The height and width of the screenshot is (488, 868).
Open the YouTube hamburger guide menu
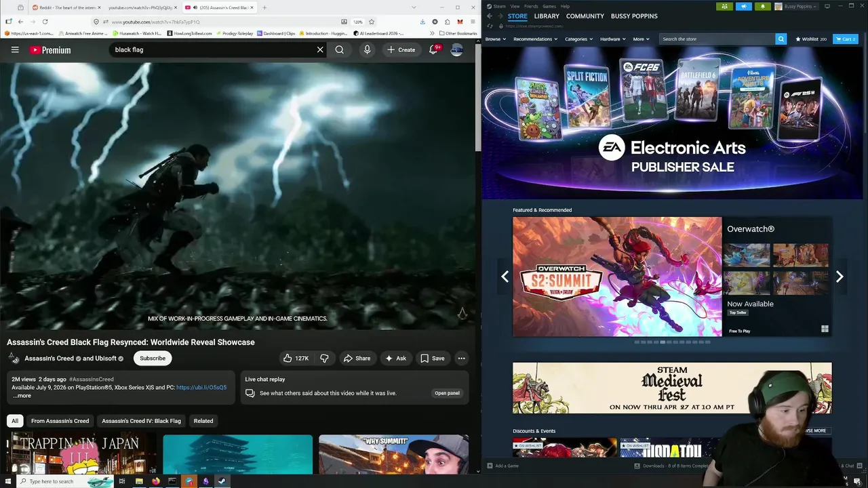15,49
